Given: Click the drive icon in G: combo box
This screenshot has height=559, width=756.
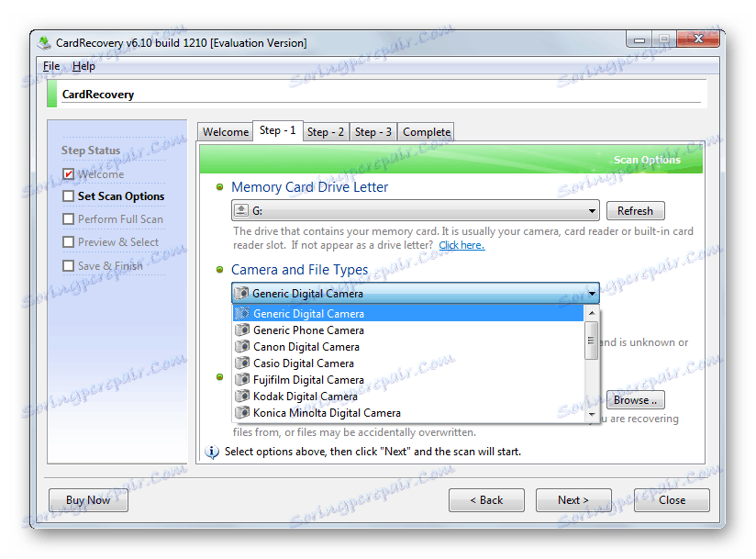Looking at the screenshot, I should (240, 211).
